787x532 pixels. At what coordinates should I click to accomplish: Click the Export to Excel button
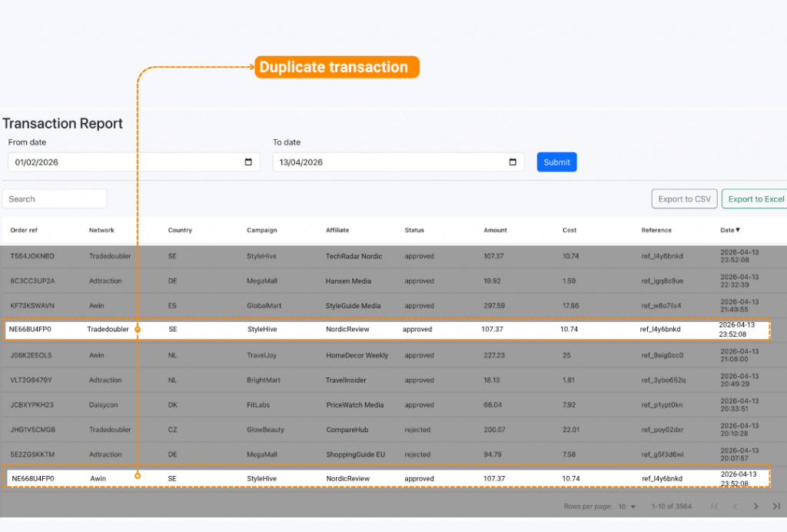[755, 199]
